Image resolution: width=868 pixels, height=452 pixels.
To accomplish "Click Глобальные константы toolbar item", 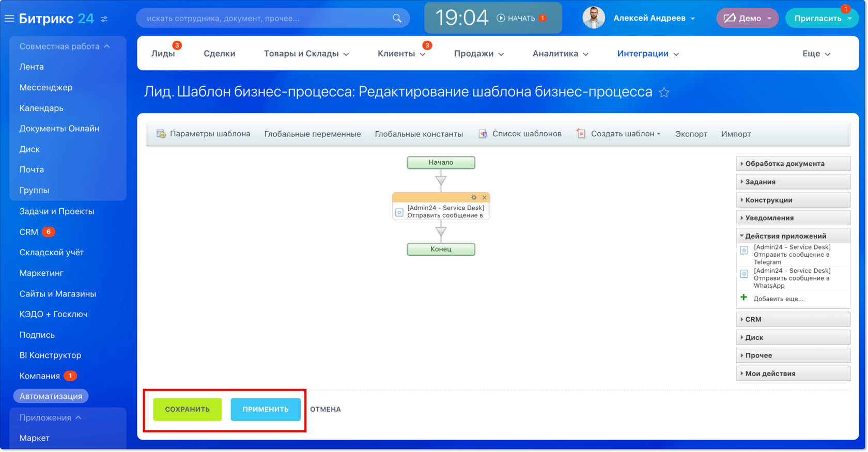I will (419, 134).
